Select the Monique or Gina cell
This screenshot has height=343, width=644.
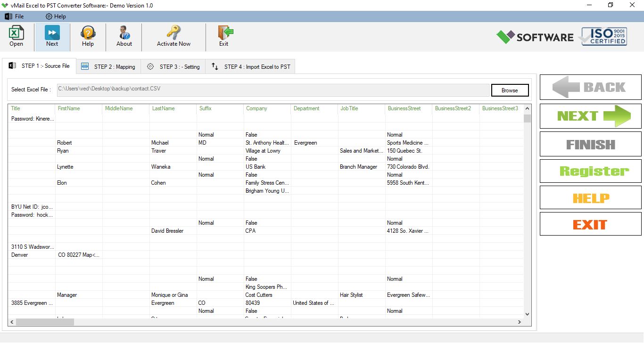point(173,295)
